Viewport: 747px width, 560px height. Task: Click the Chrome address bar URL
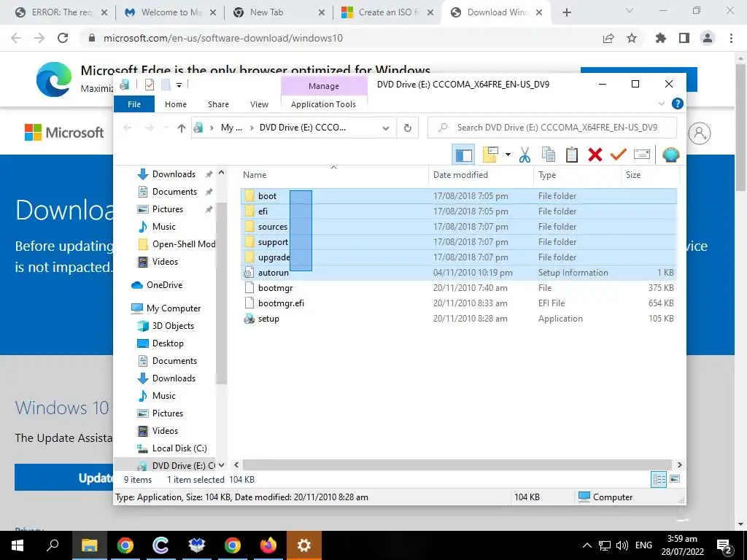[223, 38]
